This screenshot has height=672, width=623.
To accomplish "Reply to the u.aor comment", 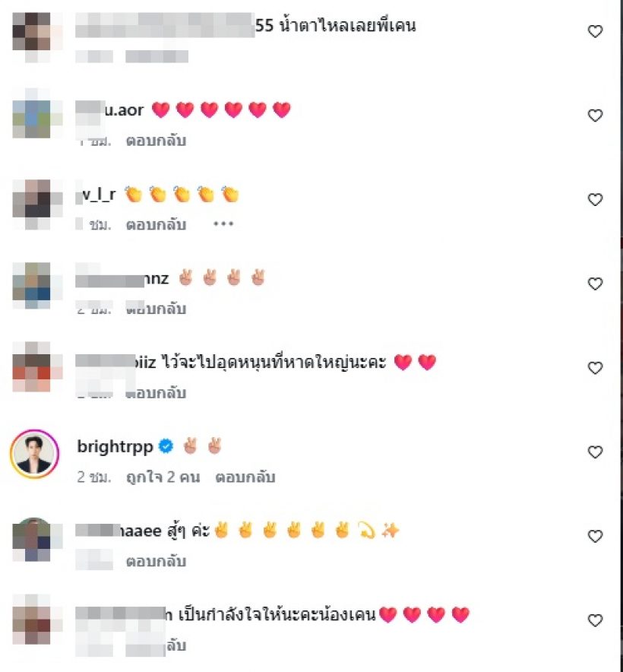I will pyautogui.click(x=156, y=141).
